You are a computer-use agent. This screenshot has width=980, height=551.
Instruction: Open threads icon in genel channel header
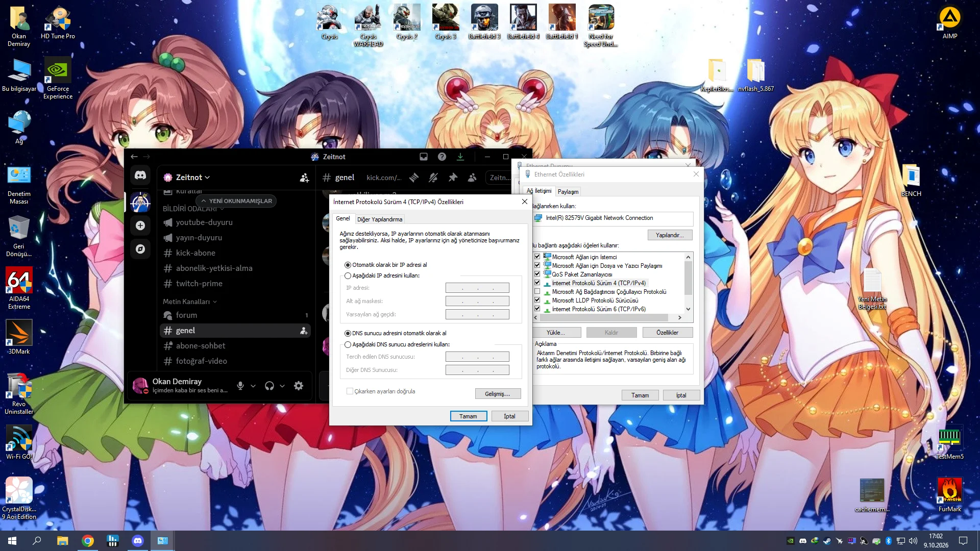click(414, 178)
